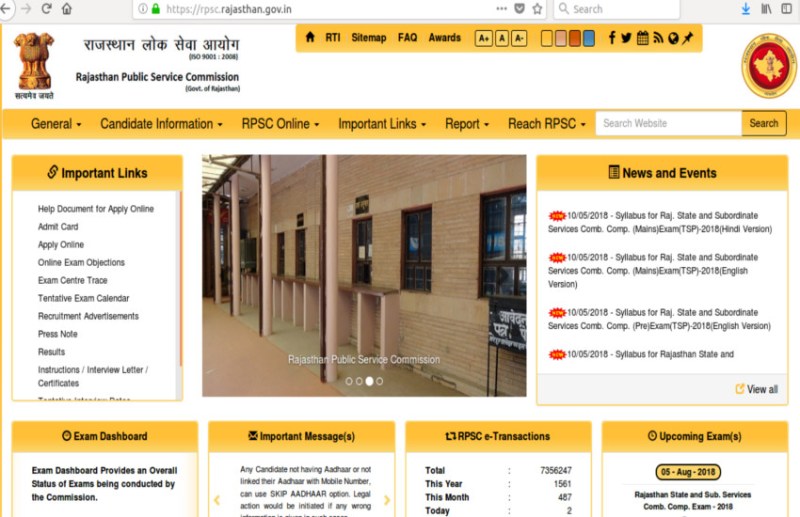Open the RTI top link
The width and height of the screenshot is (800, 517).
tap(333, 38)
